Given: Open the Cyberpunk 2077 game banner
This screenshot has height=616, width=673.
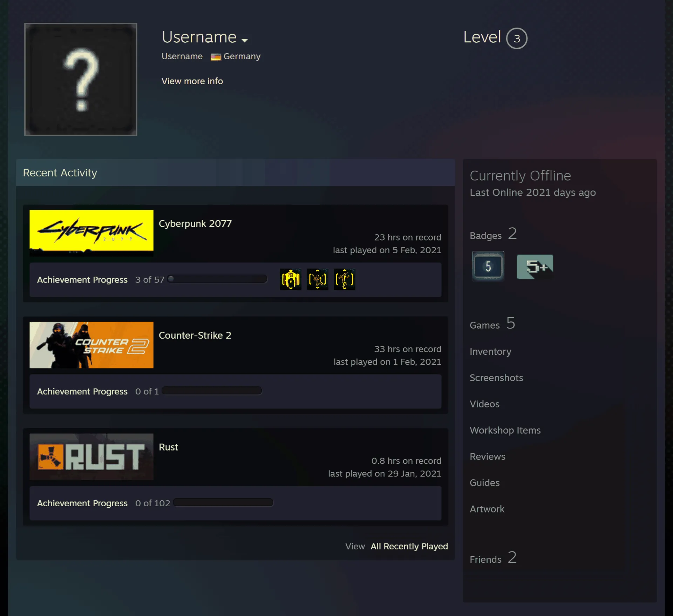Looking at the screenshot, I should 91,233.
